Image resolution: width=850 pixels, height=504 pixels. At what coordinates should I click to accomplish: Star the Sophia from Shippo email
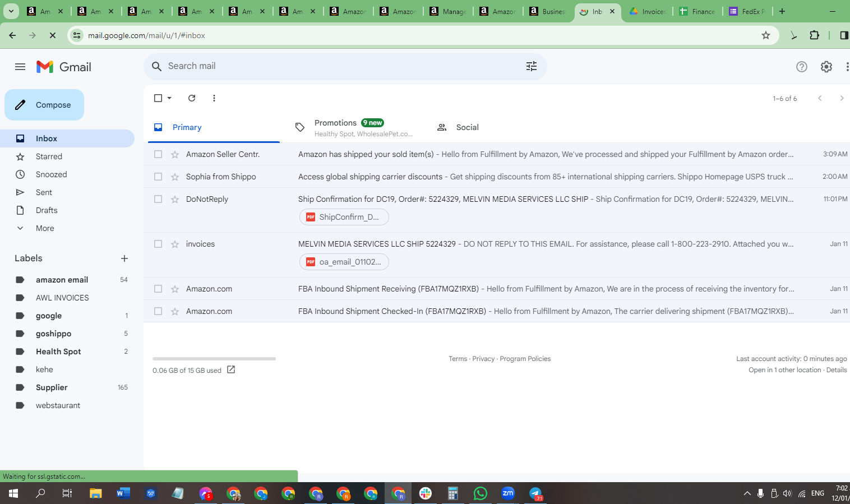pyautogui.click(x=175, y=177)
